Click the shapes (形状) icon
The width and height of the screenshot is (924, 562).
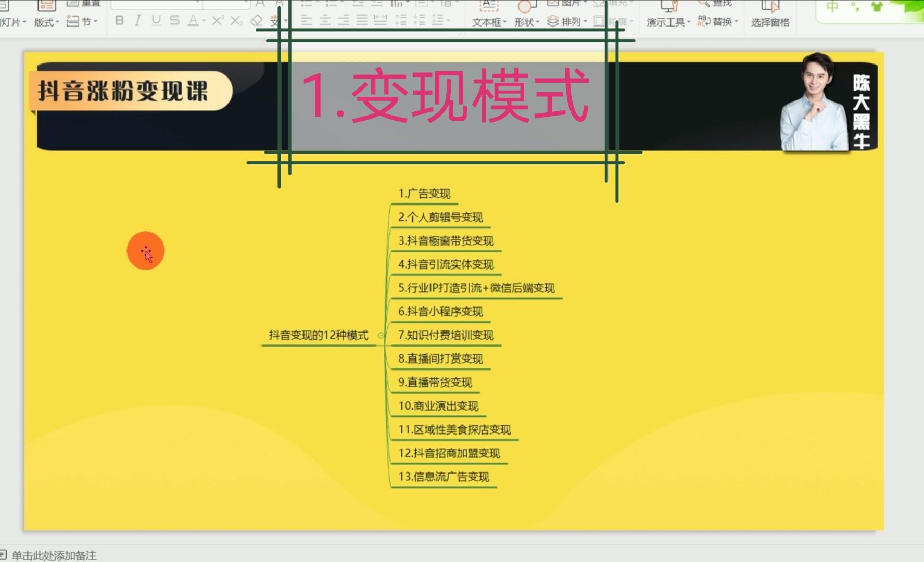[527, 6]
